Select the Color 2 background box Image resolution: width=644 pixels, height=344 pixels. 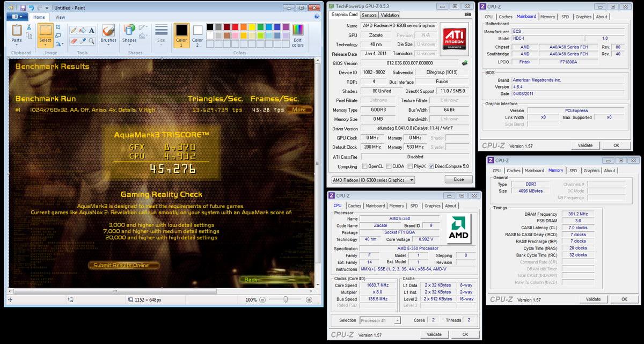point(197,34)
